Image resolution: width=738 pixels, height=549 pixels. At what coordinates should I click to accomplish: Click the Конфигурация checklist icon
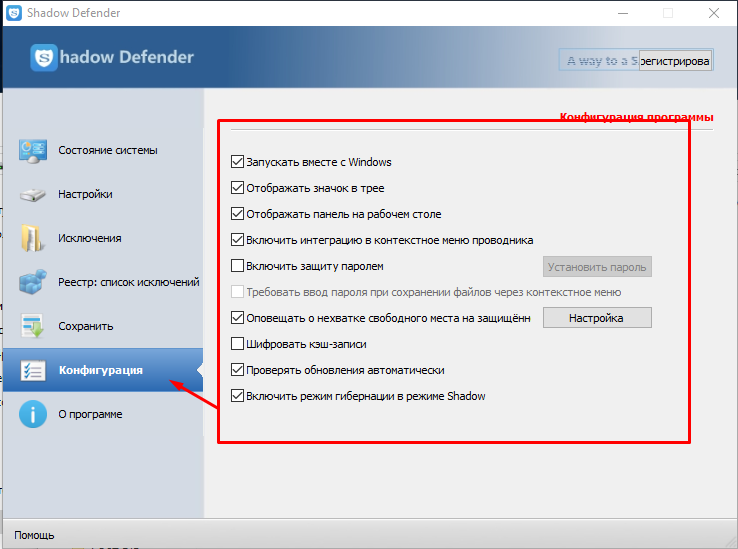click(32, 370)
